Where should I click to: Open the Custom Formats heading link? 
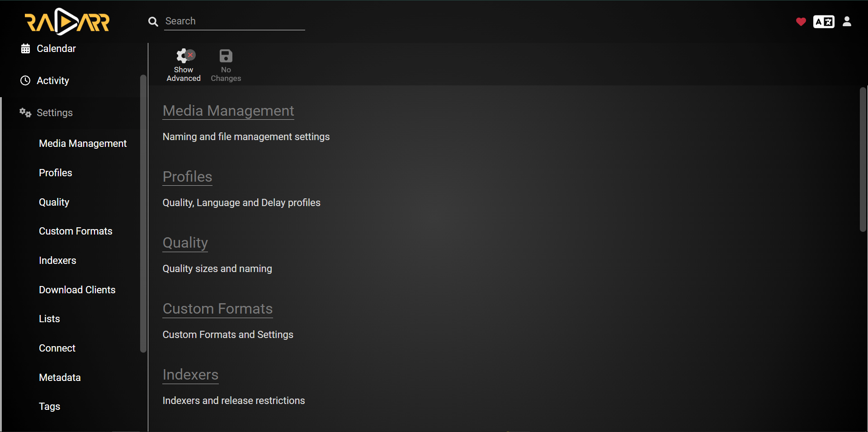tap(217, 309)
